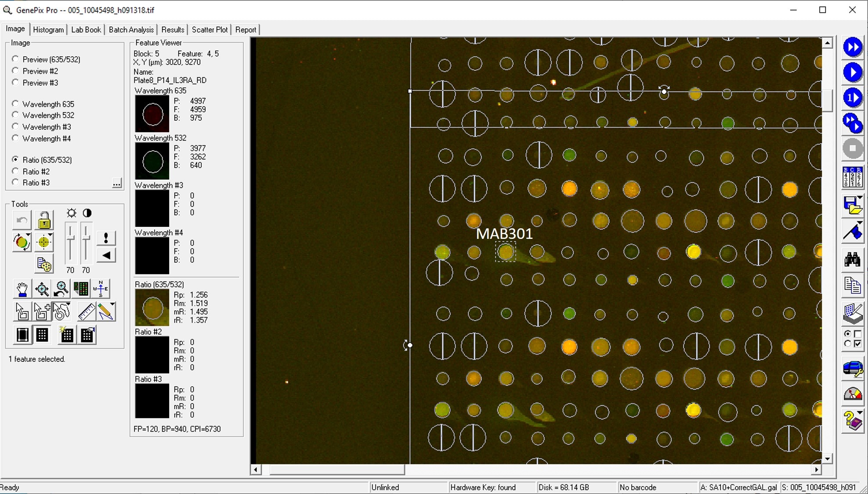Expand the pencil replace tool dropdown

113,304
